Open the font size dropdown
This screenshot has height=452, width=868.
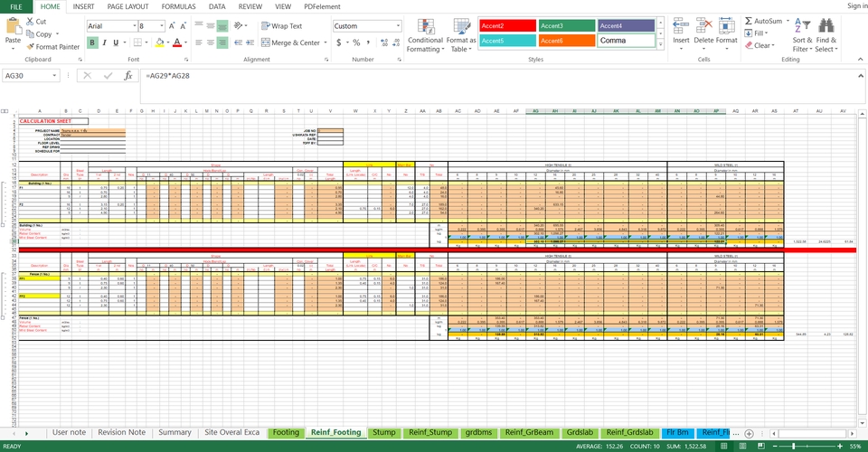pyautogui.click(x=162, y=26)
